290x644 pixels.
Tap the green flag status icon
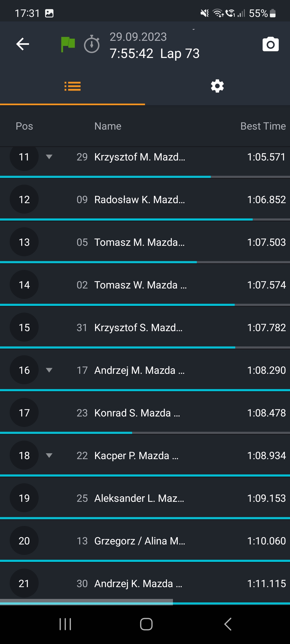click(x=68, y=44)
